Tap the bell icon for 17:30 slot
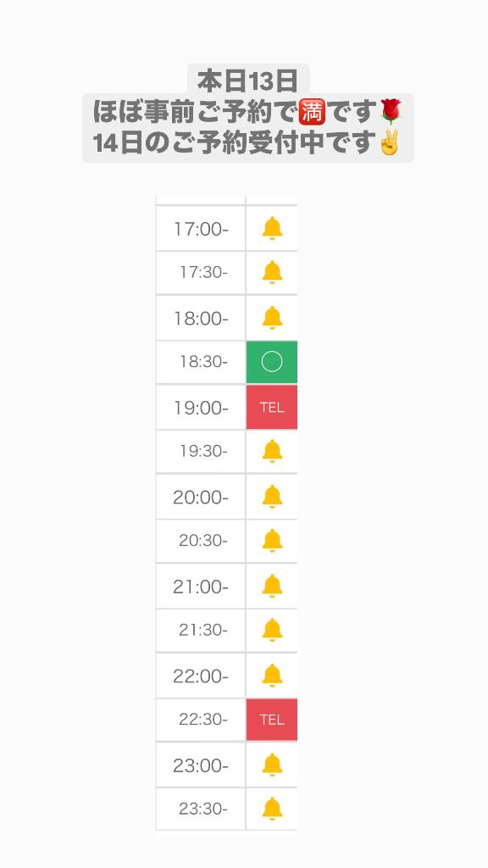 pos(272,272)
